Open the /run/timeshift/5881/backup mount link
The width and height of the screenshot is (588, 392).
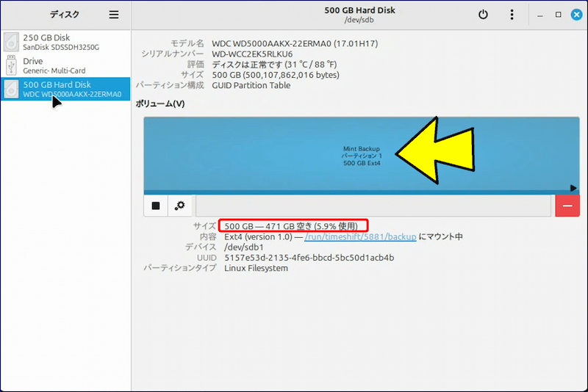(361, 237)
